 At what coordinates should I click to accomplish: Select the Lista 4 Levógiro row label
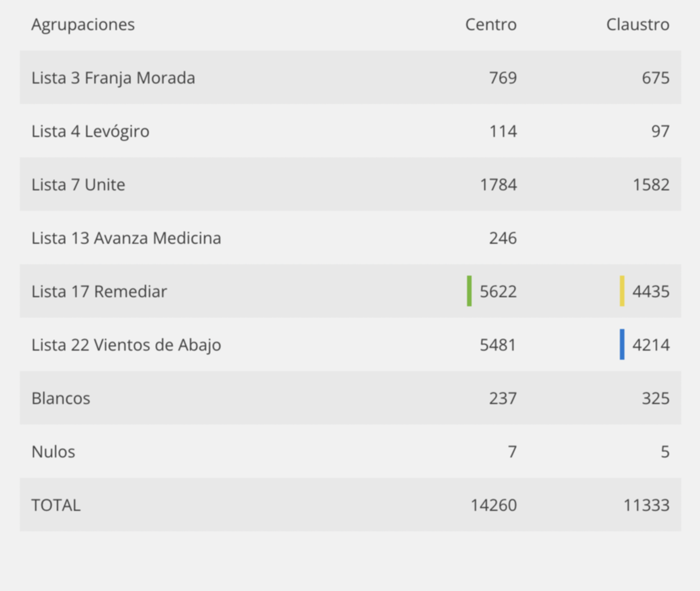(90, 131)
